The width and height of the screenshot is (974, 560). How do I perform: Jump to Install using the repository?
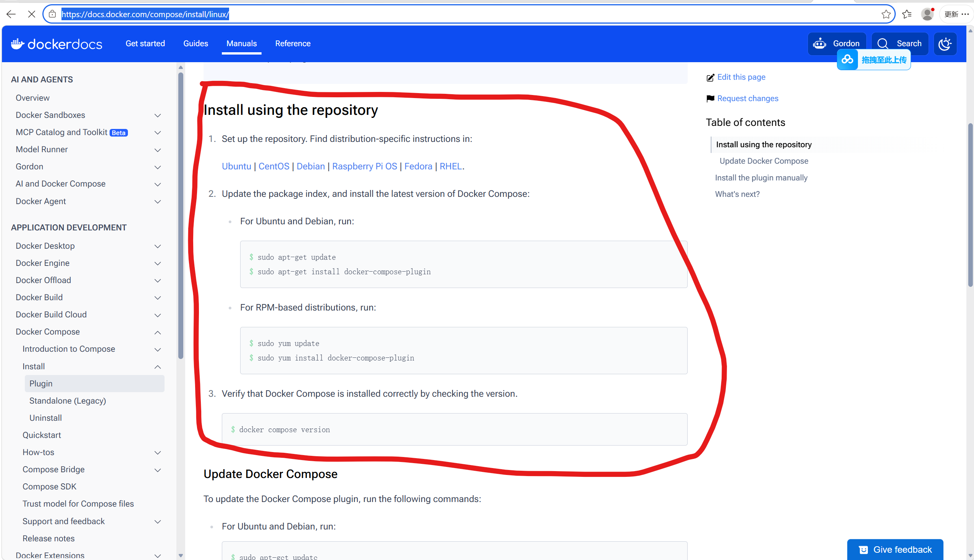tap(764, 145)
